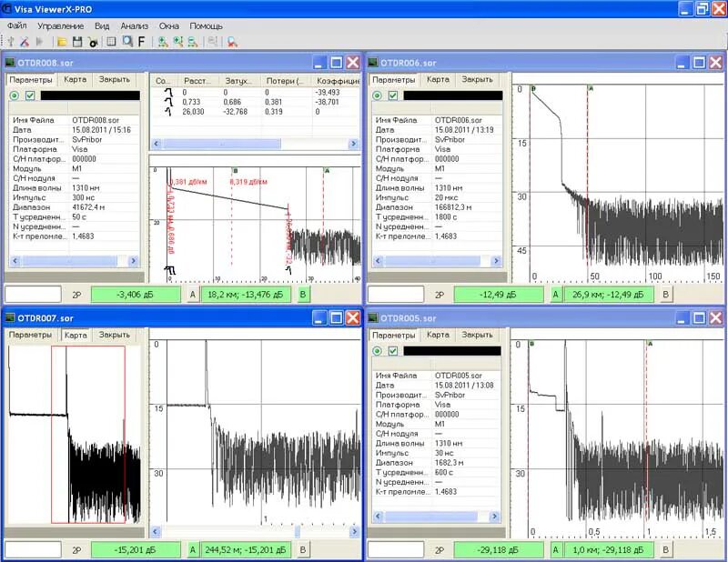Open the Помощь menu
Image resolution: width=728 pixels, height=562 pixels.
point(206,26)
